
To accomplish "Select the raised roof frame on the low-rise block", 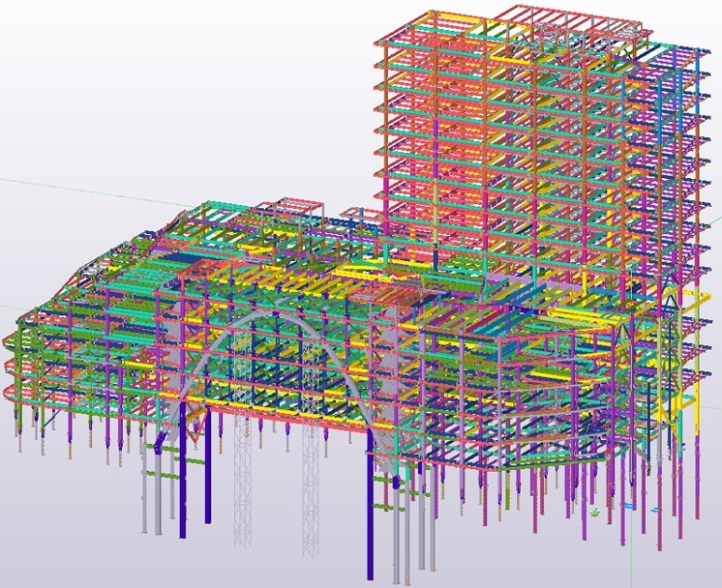I will click(290, 208).
